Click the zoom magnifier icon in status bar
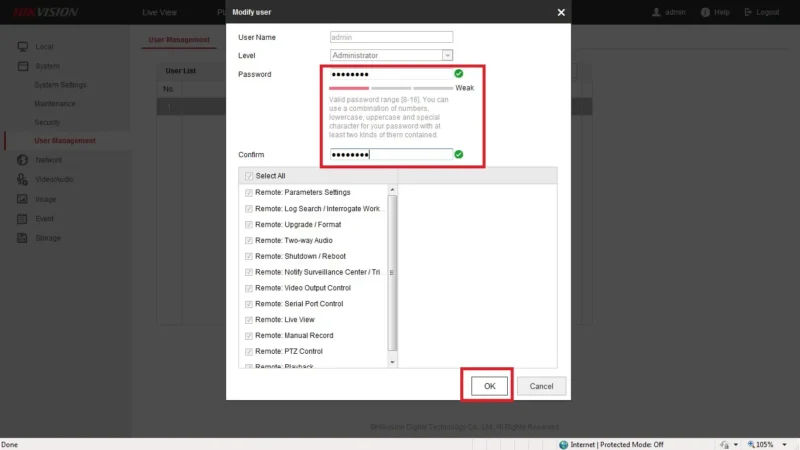The image size is (800, 450). (x=751, y=445)
